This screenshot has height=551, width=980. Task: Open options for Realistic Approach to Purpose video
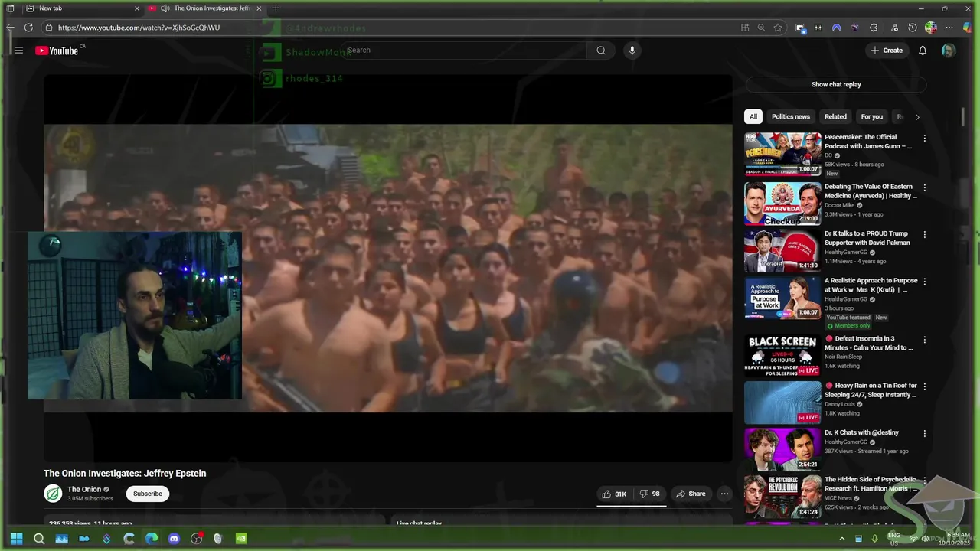[924, 282]
